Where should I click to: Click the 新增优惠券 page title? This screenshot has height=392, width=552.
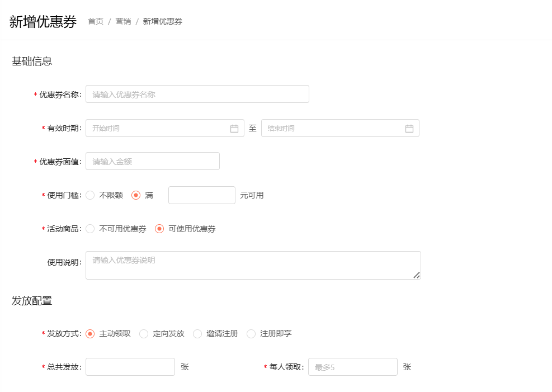click(43, 21)
